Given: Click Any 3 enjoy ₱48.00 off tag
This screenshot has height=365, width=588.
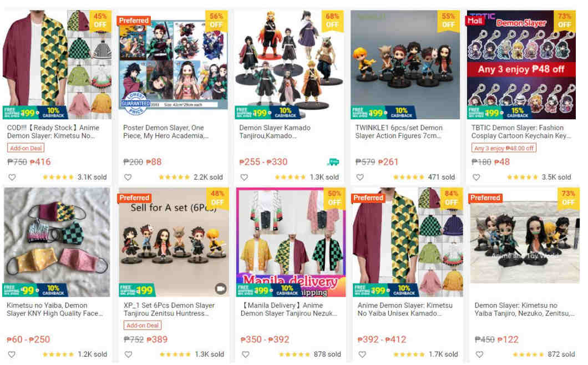Looking at the screenshot, I should click(504, 148).
